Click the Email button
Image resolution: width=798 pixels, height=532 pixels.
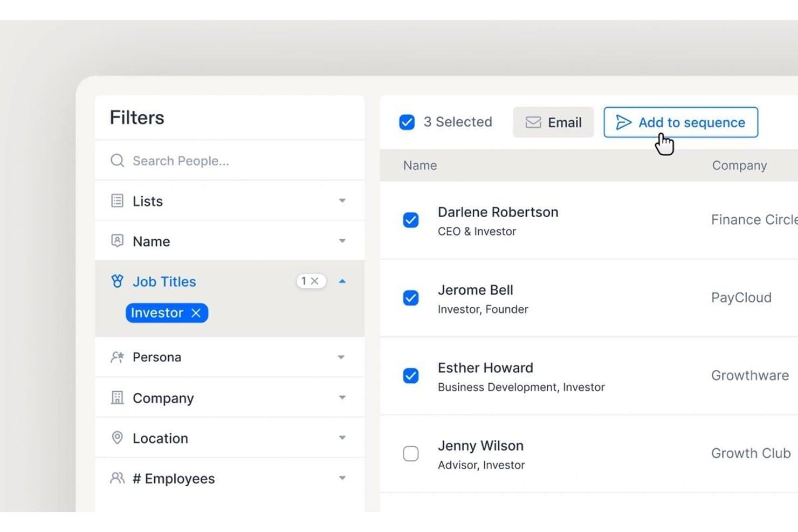pos(553,122)
